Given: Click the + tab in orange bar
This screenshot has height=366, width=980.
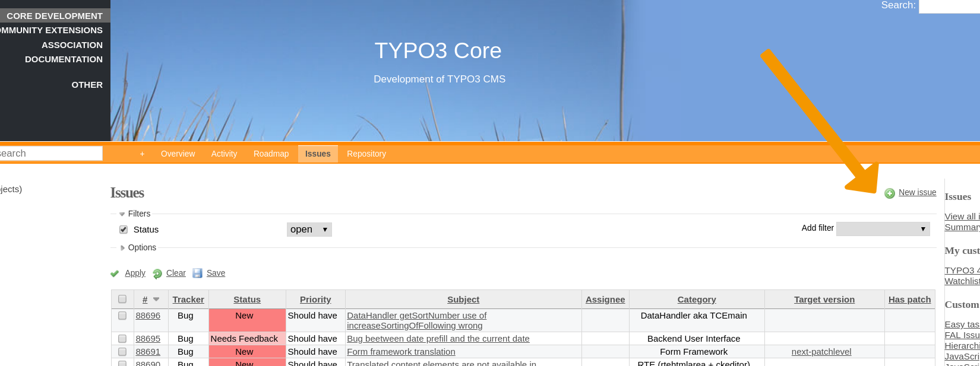Looking at the screenshot, I should coord(142,154).
